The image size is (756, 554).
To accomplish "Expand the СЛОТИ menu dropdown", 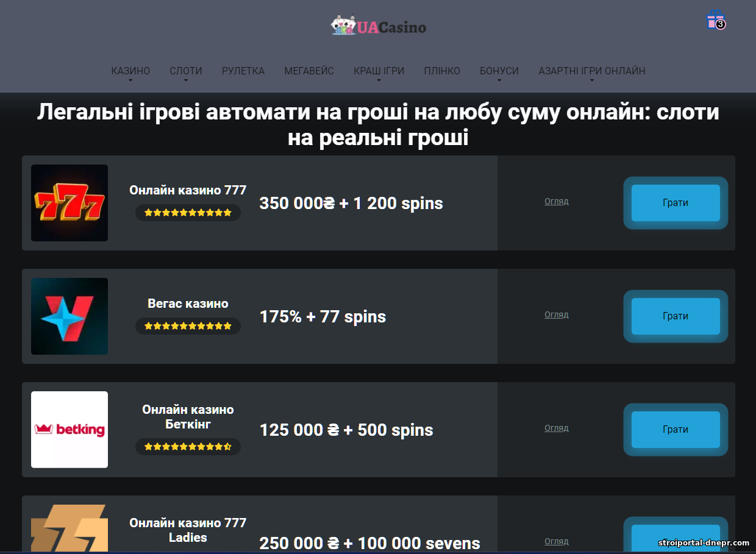I will point(186,71).
